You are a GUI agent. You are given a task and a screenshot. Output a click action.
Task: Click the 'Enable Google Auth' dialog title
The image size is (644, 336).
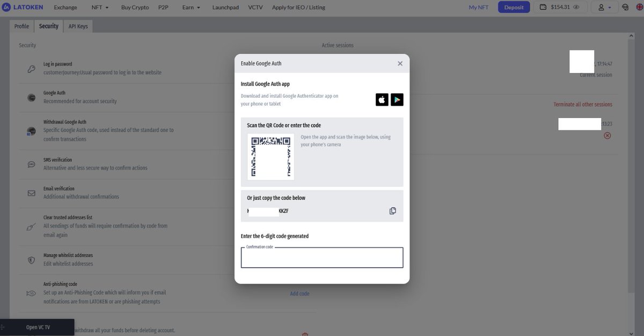261,63
